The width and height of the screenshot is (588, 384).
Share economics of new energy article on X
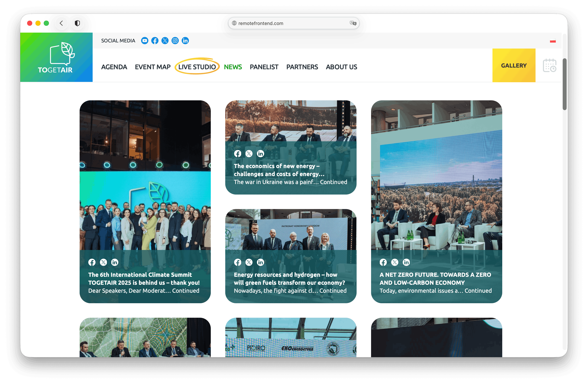pyautogui.click(x=249, y=154)
